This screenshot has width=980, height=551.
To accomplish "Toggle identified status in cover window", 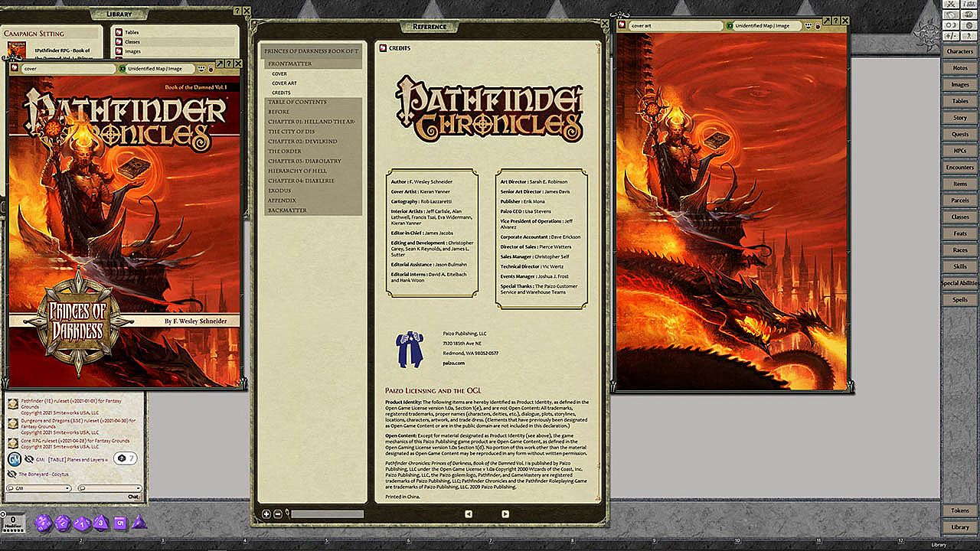I will tap(122, 68).
